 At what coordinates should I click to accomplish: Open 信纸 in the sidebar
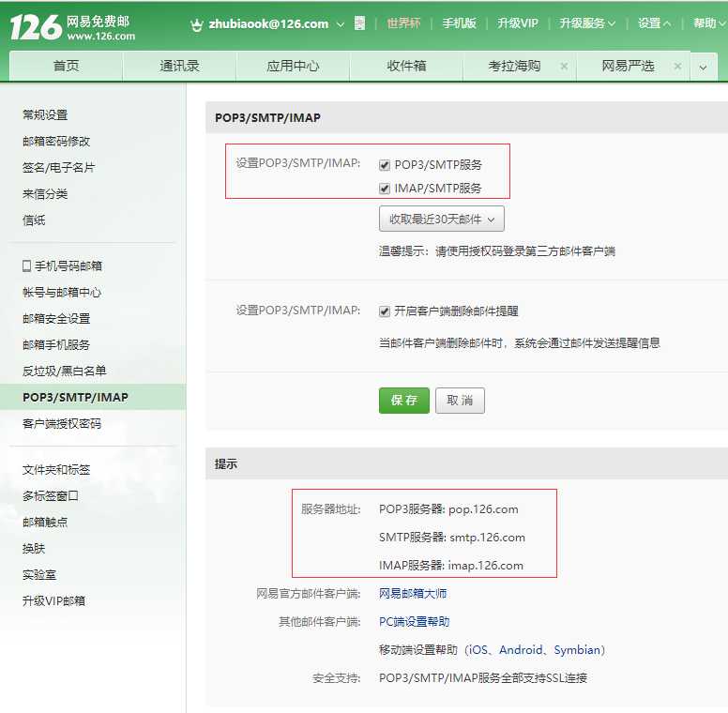tap(34, 220)
